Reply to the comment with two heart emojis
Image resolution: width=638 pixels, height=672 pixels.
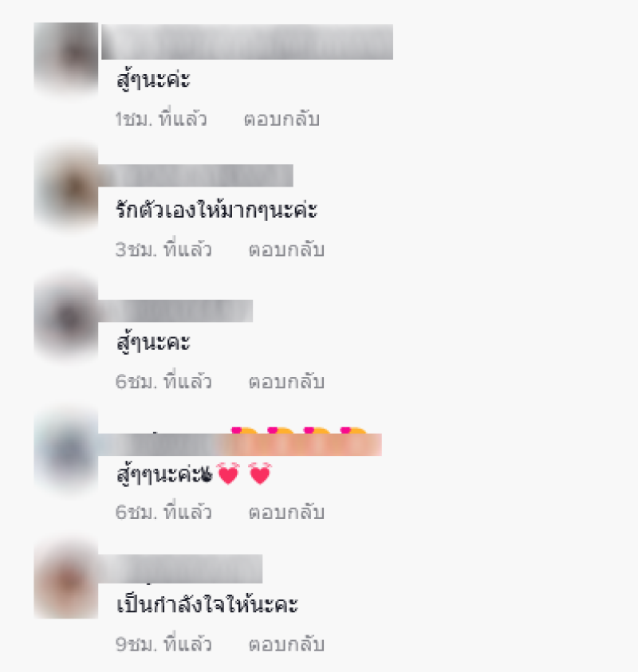coord(286,513)
